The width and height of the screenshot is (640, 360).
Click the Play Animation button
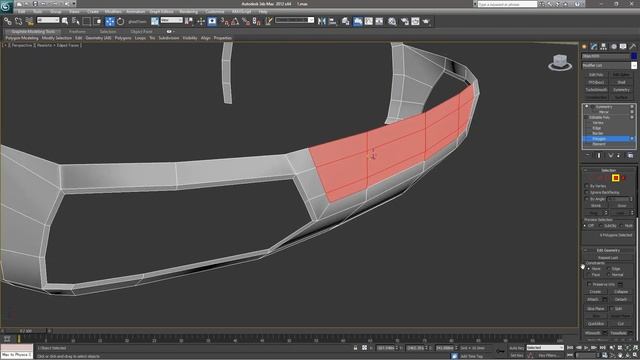click(x=586, y=348)
